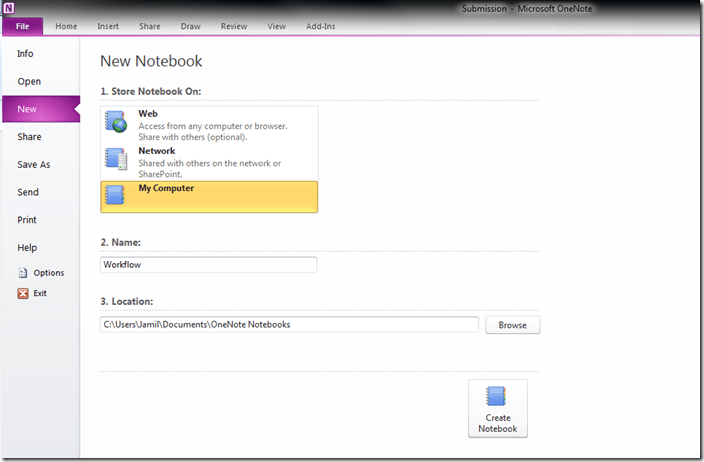Open the File backstage tab
704x462 pixels.
(22, 26)
